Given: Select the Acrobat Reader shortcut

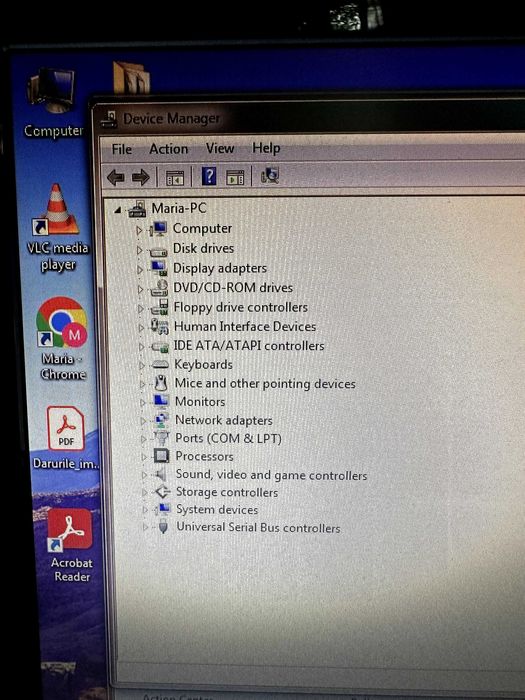Looking at the screenshot, I should (x=71, y=546).
